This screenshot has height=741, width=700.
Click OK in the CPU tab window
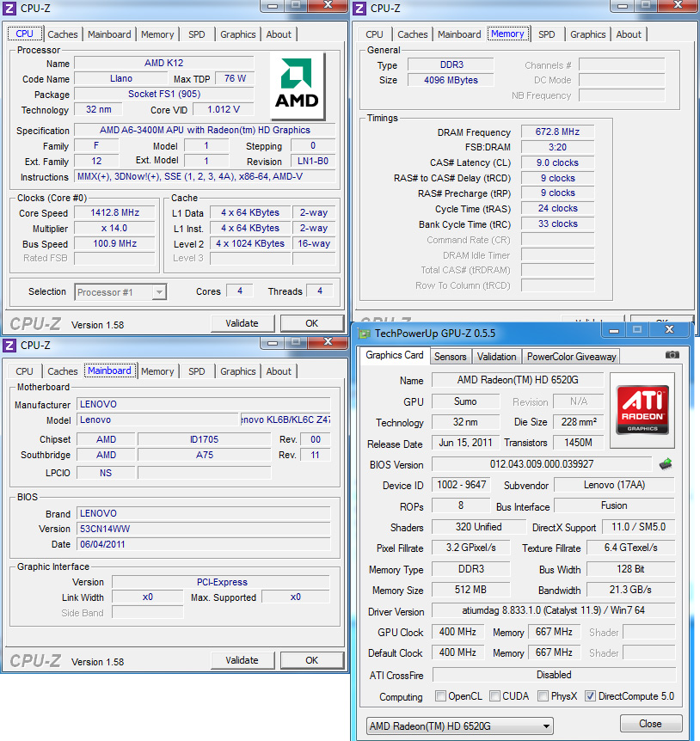coord(311,323)
